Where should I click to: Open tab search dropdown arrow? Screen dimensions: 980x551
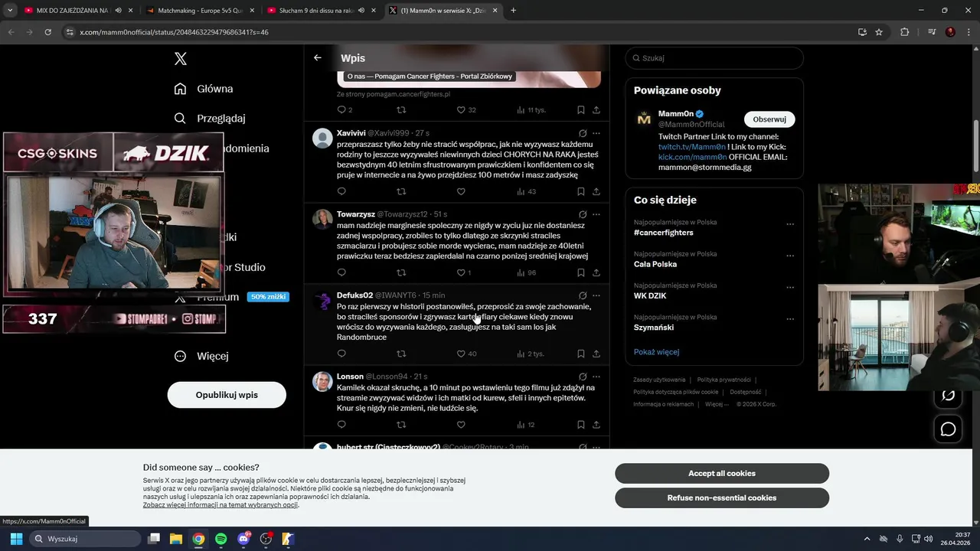9,11
